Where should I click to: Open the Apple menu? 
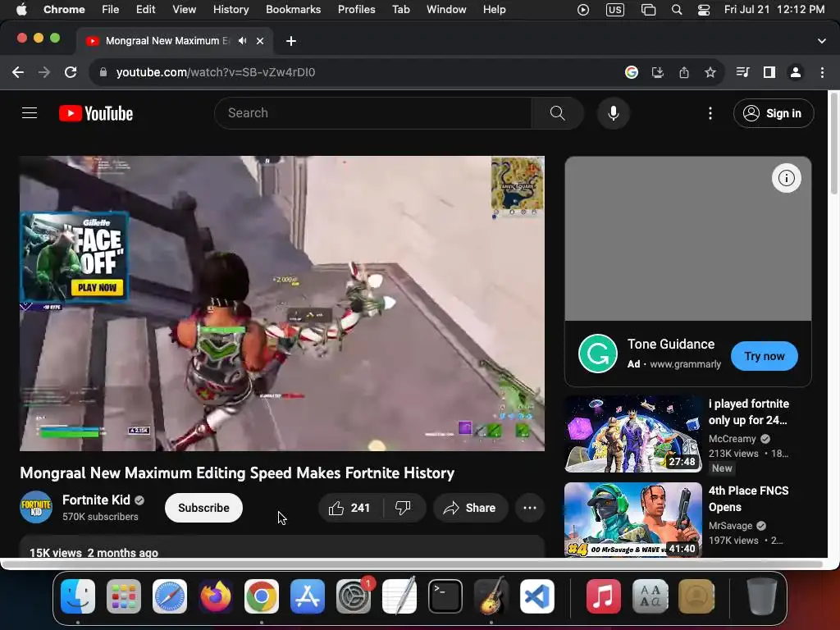click(x=21, y=9)
